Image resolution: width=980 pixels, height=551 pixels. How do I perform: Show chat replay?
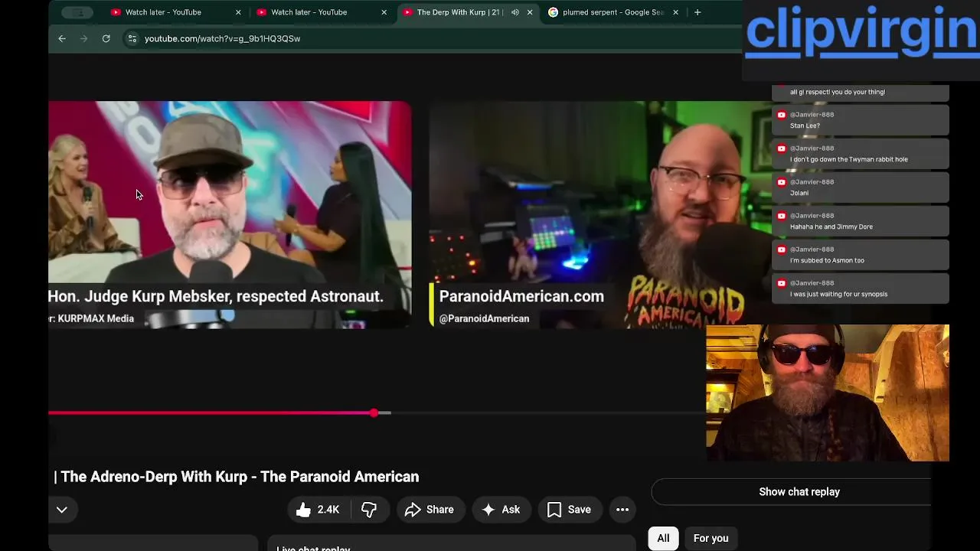click(x=799, y=492)
